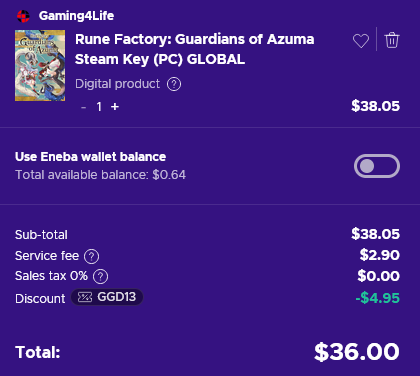
Task: Decrease quantity with the minus button
Action: click(x=84, y=107)
